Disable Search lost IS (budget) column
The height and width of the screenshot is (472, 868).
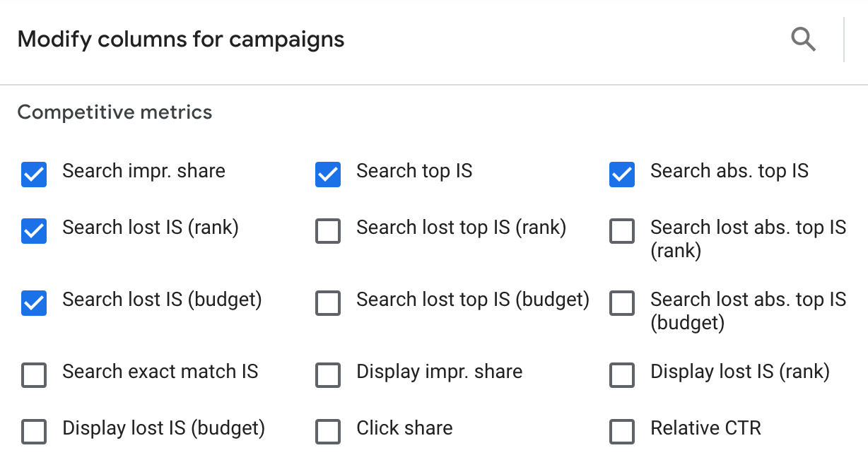pos(34,303)
